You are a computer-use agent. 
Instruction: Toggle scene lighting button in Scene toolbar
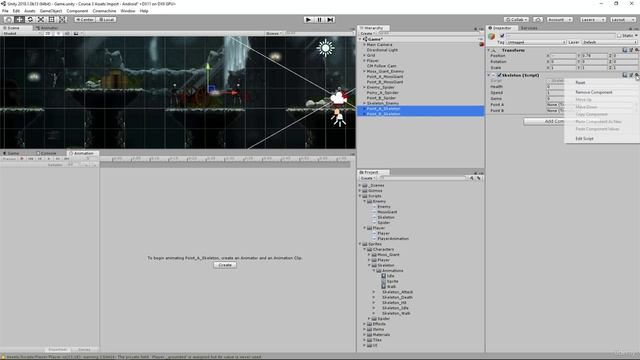tap(58, 33)
